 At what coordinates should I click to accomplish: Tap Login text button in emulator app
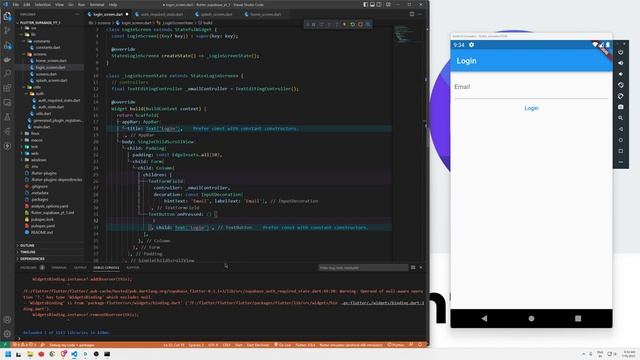click(531, 108)
